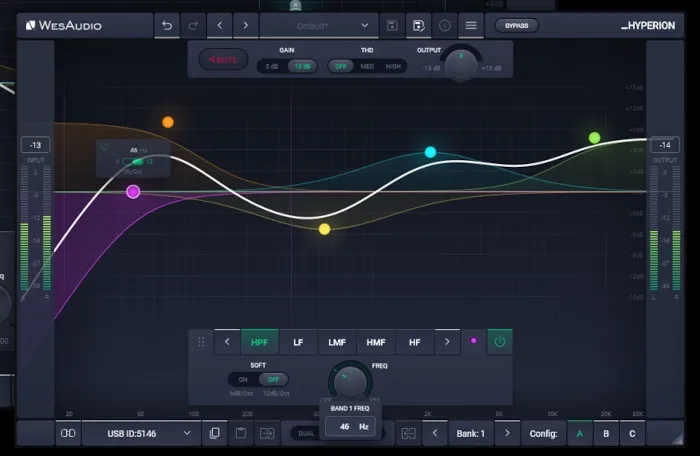Click the paste clipboard icon in bottom bar
The height and width of the screenshot is (456, 700).
click(241, 433)
